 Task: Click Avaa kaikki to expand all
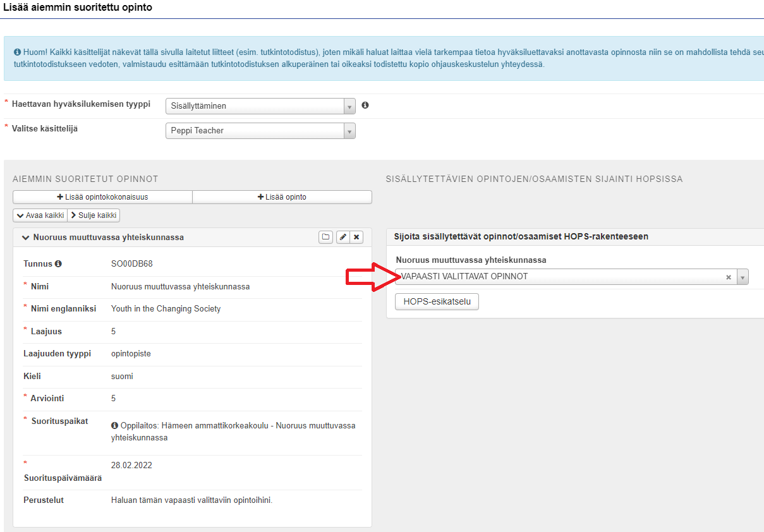click(40, 215)
